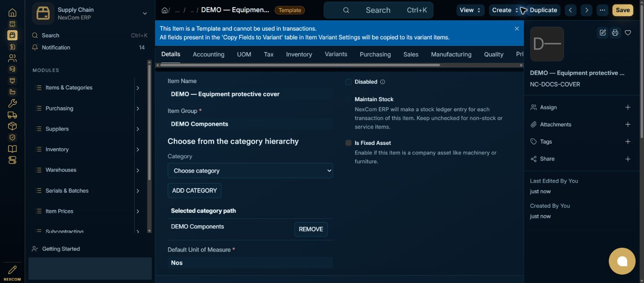Open the shield quality module icon

click(x=12, y=137)
